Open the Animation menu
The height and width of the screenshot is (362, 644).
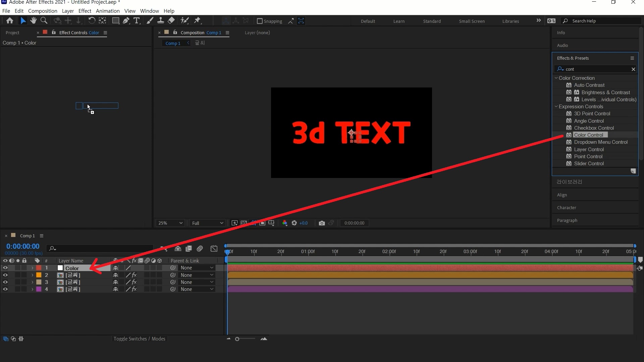point(107,11)
